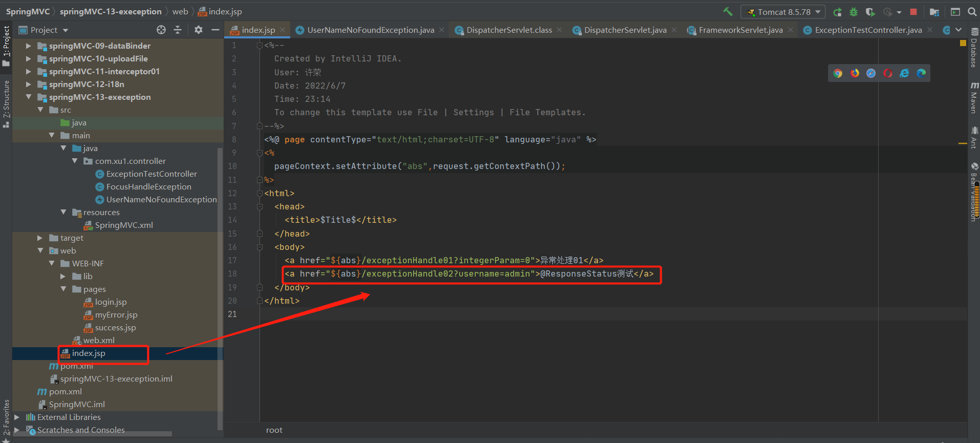Click the Rerun Tomcat icon
The image size is (980, 443).
(x=837, y=12)
